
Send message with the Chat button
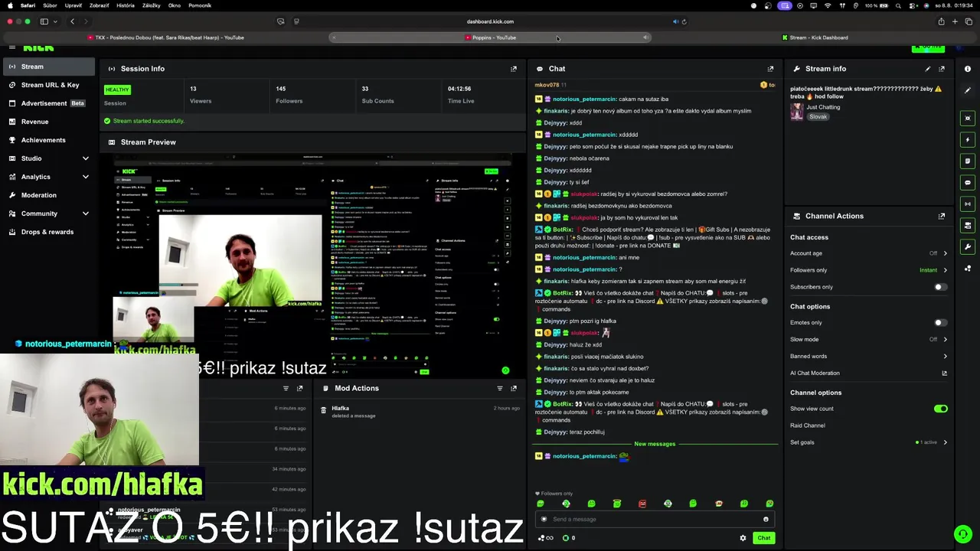point(764,538)
